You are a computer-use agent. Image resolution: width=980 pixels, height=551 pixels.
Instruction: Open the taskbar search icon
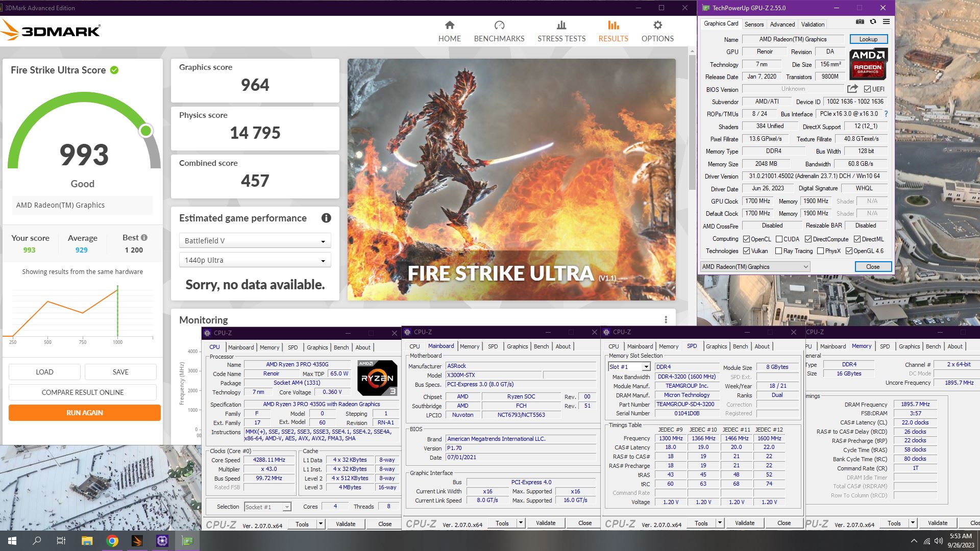[x=37, y=541]
